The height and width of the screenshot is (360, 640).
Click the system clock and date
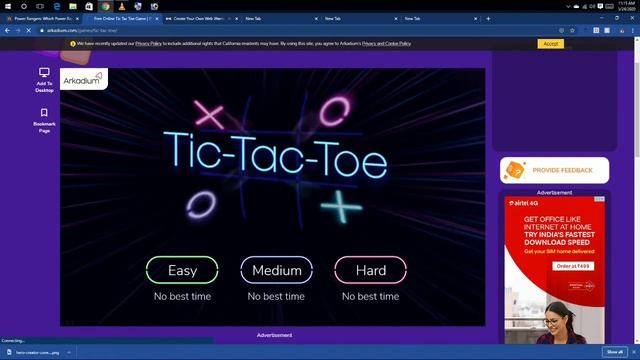(x=626, y=6)
